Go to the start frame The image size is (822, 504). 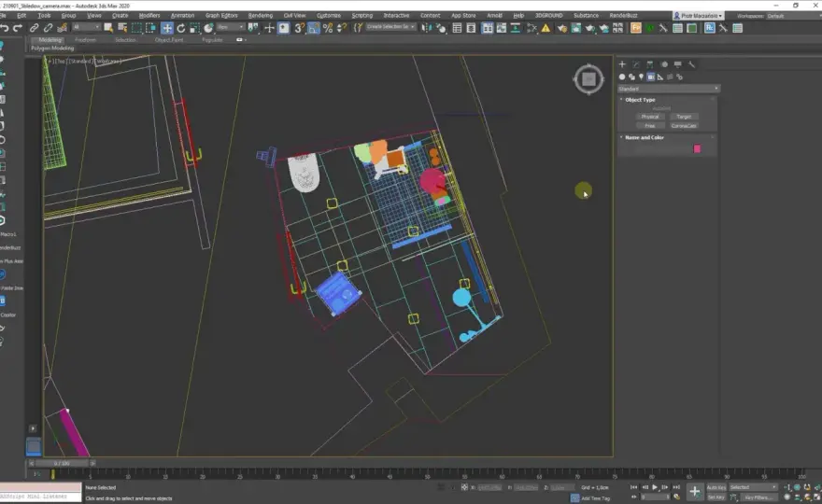(x=634, y=487)
